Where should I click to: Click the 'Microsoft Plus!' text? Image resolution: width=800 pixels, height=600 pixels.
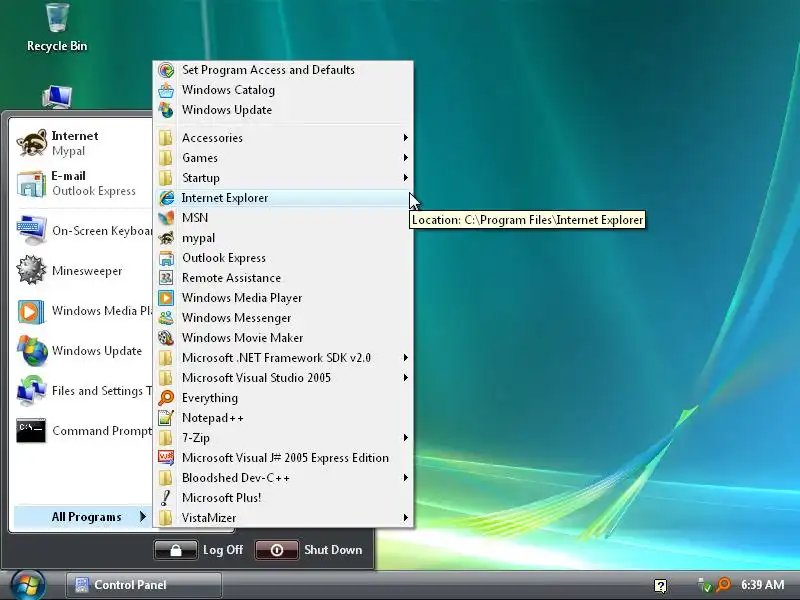click(221, 497)
